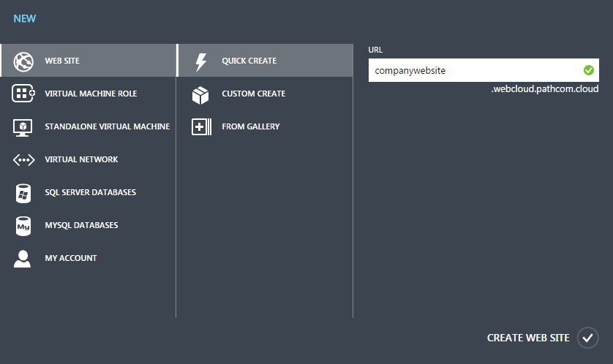Click the Virtual Machine Role icon
This screenshot has width=613, height=364.
[x=23, y=94]
